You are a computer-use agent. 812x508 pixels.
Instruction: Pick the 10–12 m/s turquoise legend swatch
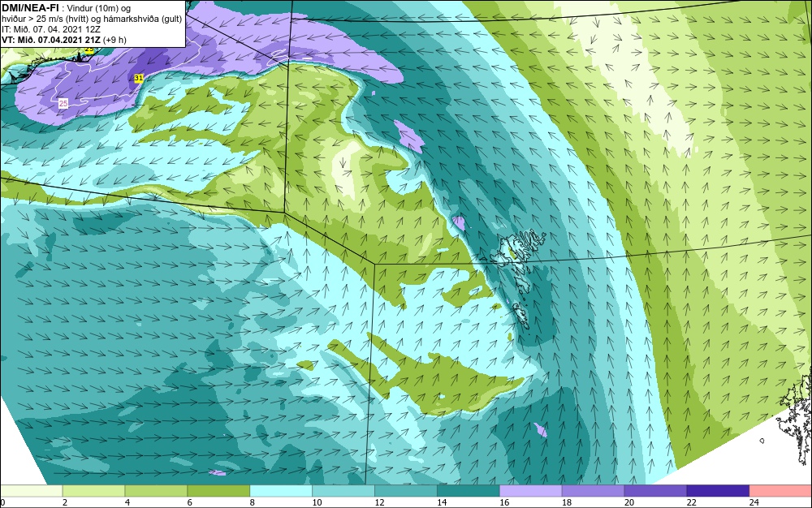343,491
